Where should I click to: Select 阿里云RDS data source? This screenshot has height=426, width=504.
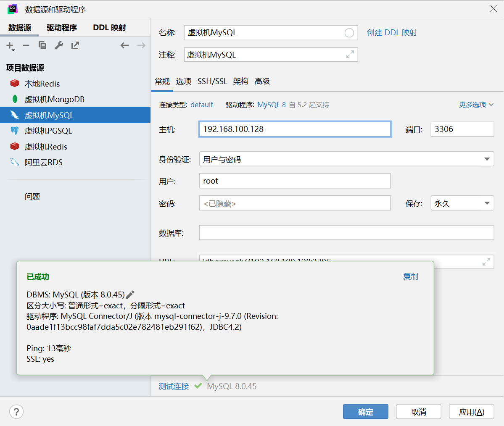(75, 162)
